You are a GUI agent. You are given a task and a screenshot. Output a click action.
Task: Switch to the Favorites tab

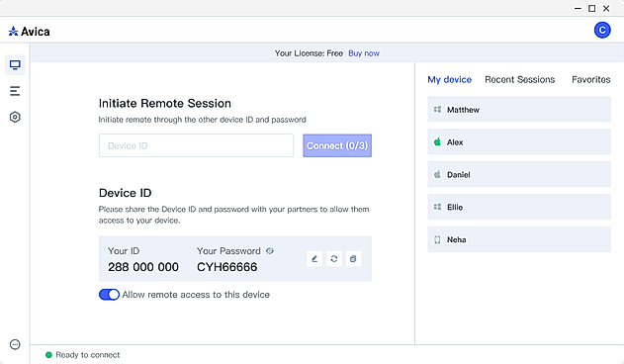(x=591, y=80)
